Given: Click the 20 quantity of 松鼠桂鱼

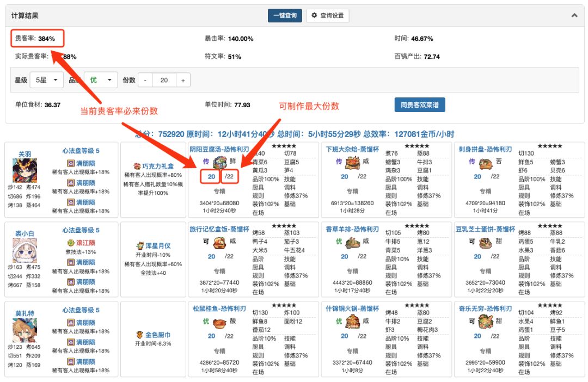Looking at the screenshot, I should pyautogui.click(x=211, y=336).
